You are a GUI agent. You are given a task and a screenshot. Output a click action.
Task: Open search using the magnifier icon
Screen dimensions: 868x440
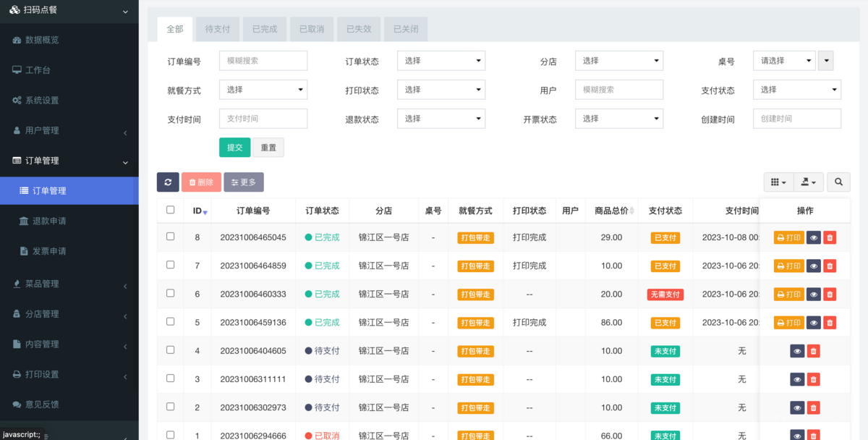click(838, 182)
